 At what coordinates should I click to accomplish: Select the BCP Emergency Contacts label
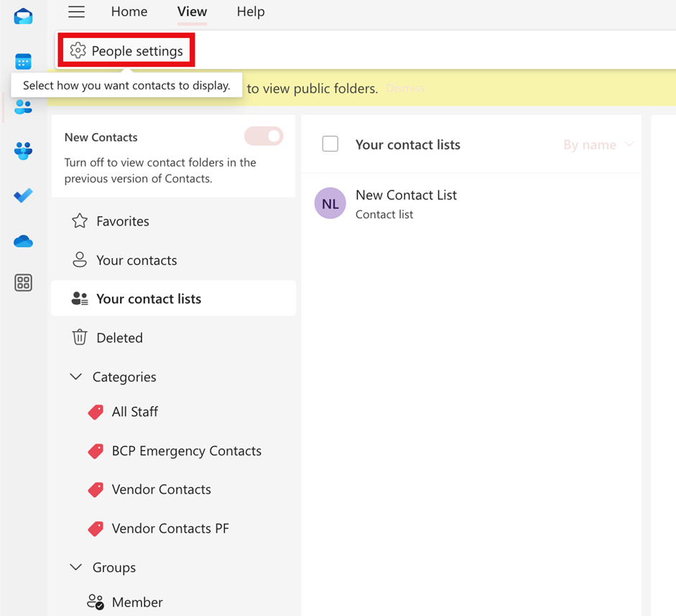click(187, 451)
